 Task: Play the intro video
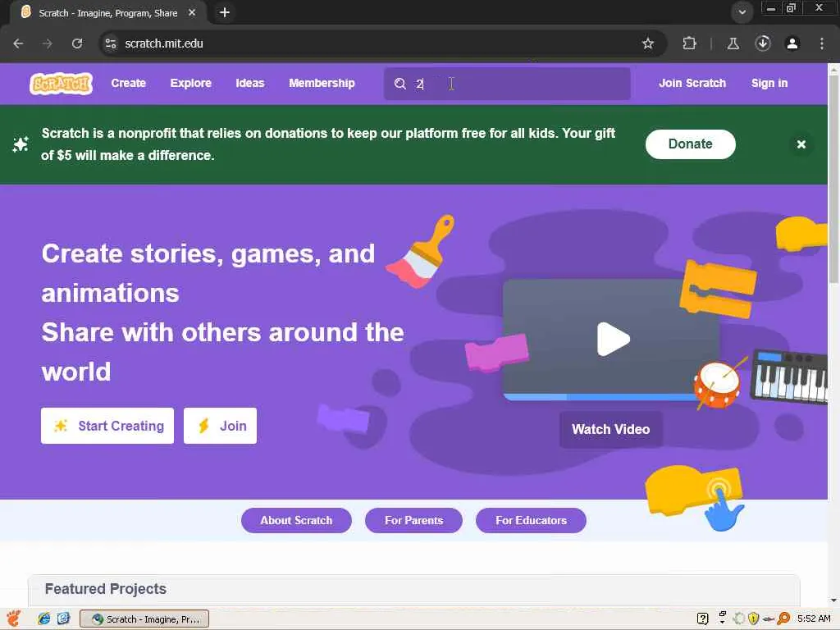coord(613,339)
